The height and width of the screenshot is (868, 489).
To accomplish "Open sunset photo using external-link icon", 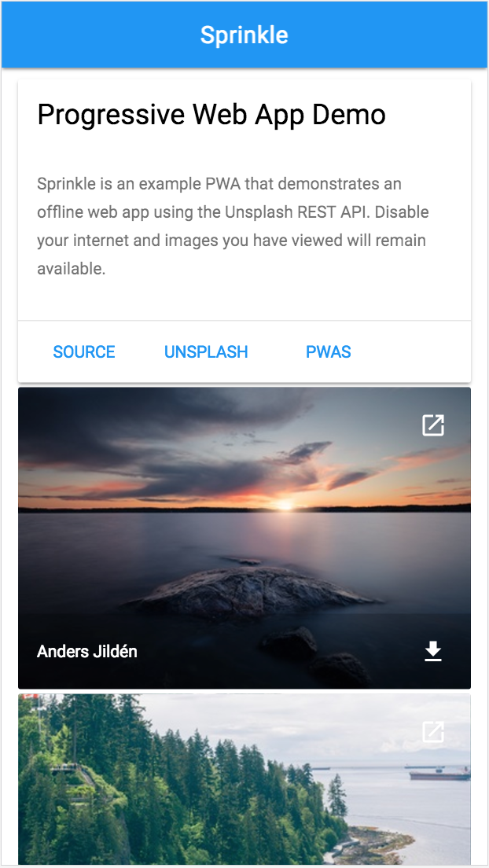I will (433, 425).
